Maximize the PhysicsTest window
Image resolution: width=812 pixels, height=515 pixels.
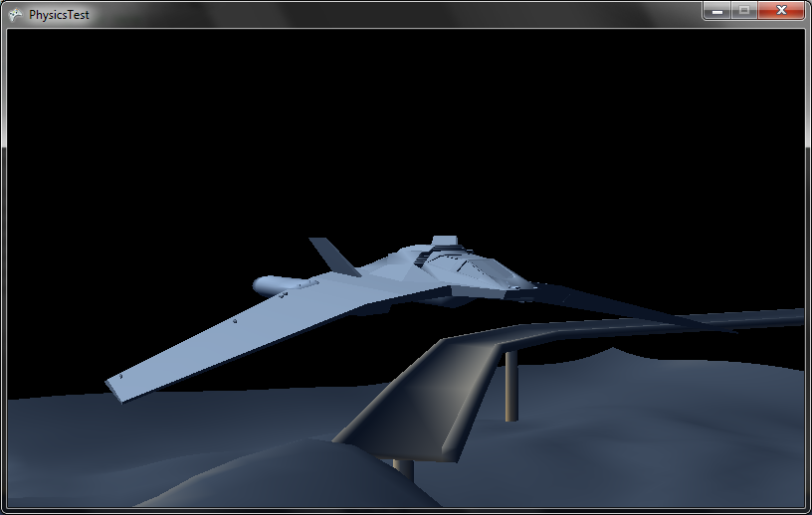(x=743, y=10)
